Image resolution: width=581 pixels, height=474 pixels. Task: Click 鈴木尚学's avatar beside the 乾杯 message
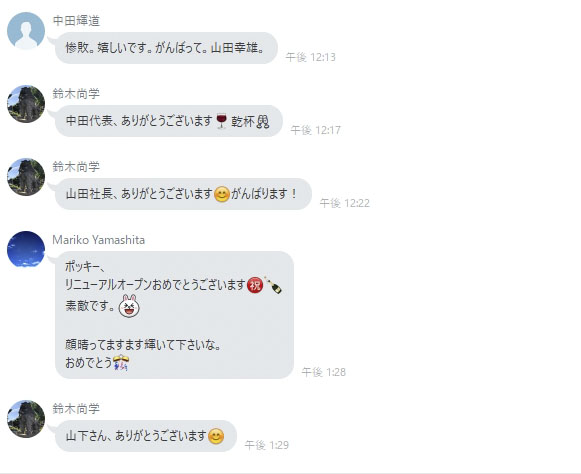(x=26, y=104)
